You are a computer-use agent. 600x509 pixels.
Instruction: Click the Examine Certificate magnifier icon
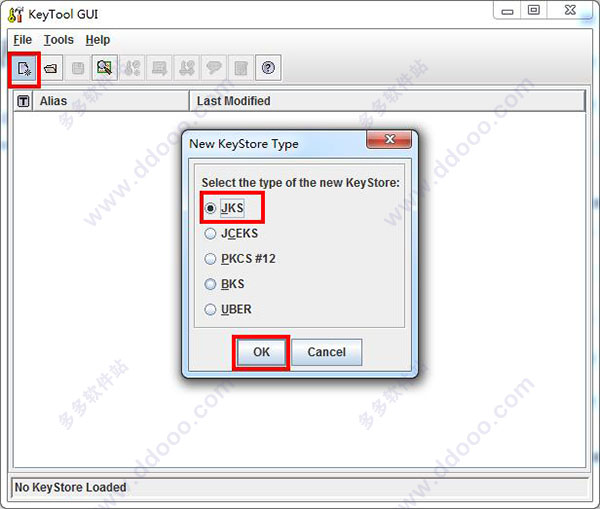104,68
